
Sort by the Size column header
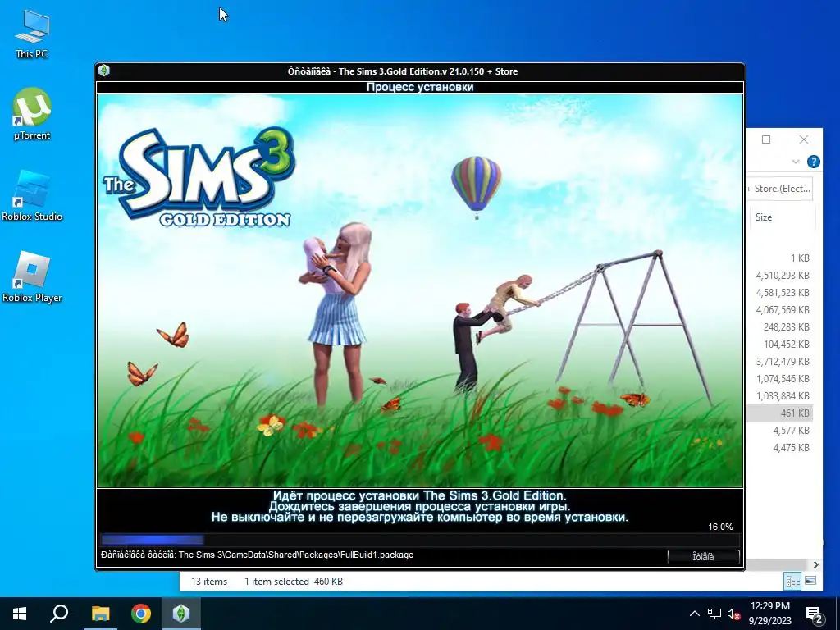pos(781,217)
